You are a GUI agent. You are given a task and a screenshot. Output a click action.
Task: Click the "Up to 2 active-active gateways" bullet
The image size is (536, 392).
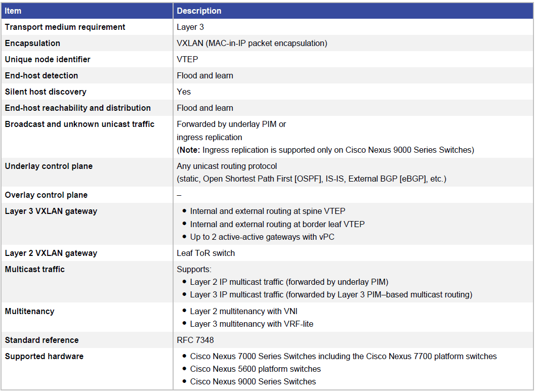tap(262, 237)
